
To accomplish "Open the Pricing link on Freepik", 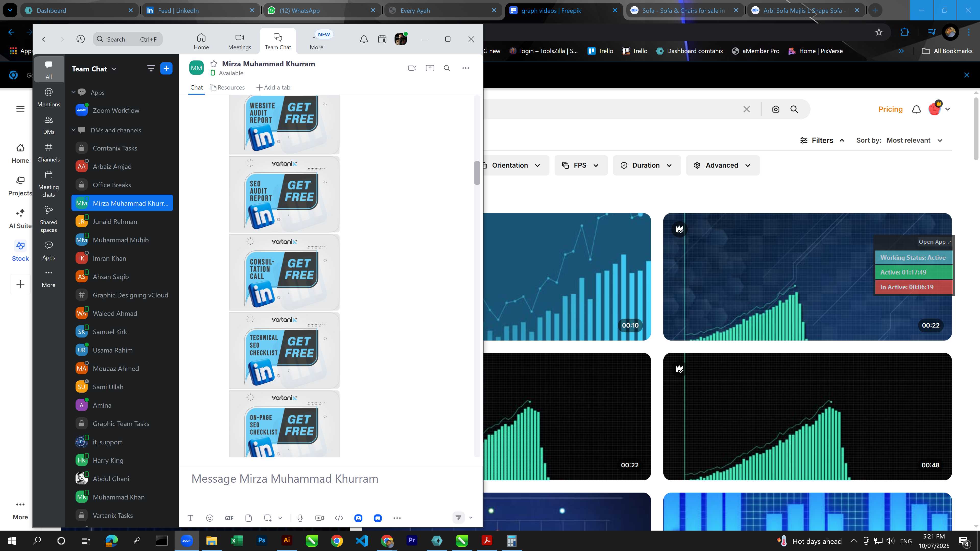I will coord(890,109).
